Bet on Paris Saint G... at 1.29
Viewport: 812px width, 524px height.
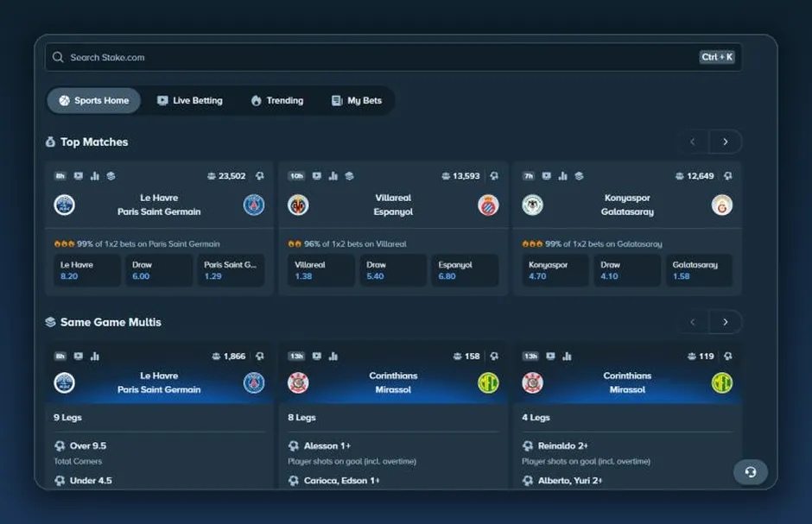[231, 270]
